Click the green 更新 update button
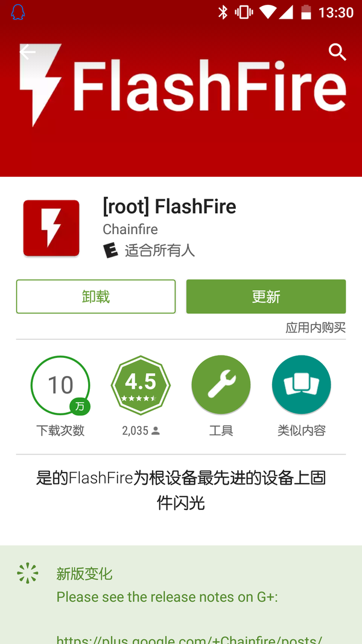Viewport: 362px width, 644px height. click(266, 296)
